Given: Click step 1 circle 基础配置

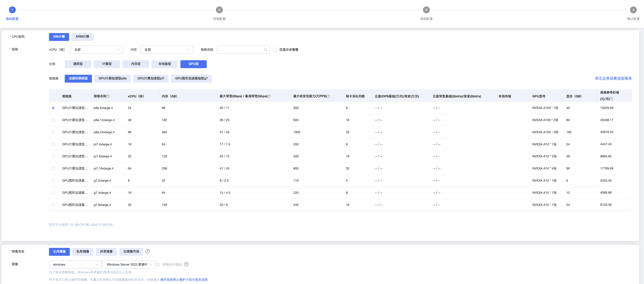Looking at the screenshot, I should click(x=12, y=10).
